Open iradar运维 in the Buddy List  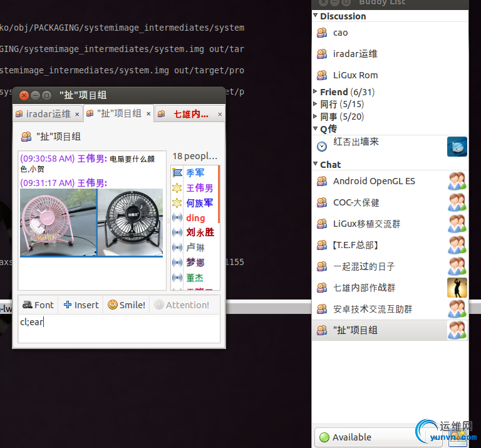coord(390,54)
